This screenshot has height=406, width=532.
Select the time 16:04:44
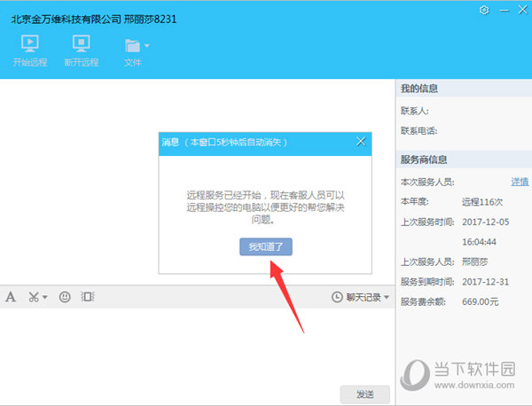coord(479,242)
